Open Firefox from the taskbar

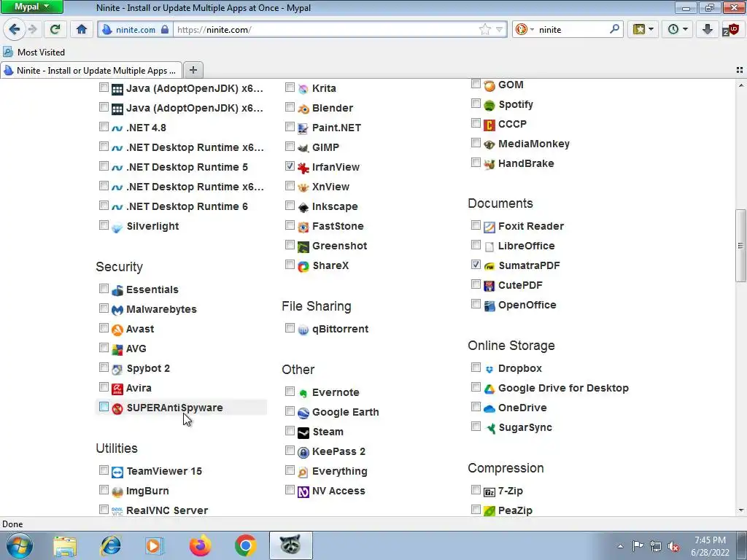200,545
